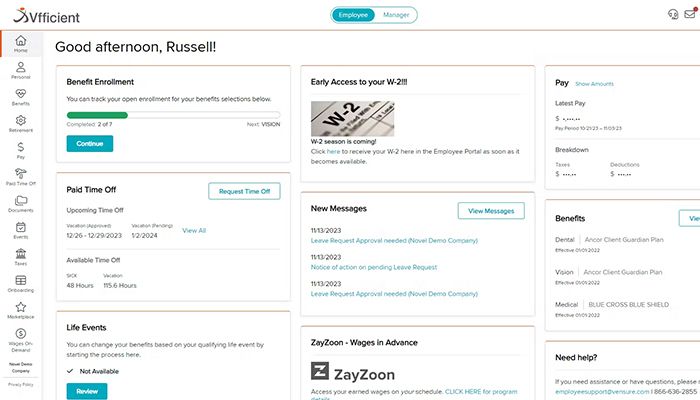Open the Paid Time Off sidebar icon

click(20, 176)
